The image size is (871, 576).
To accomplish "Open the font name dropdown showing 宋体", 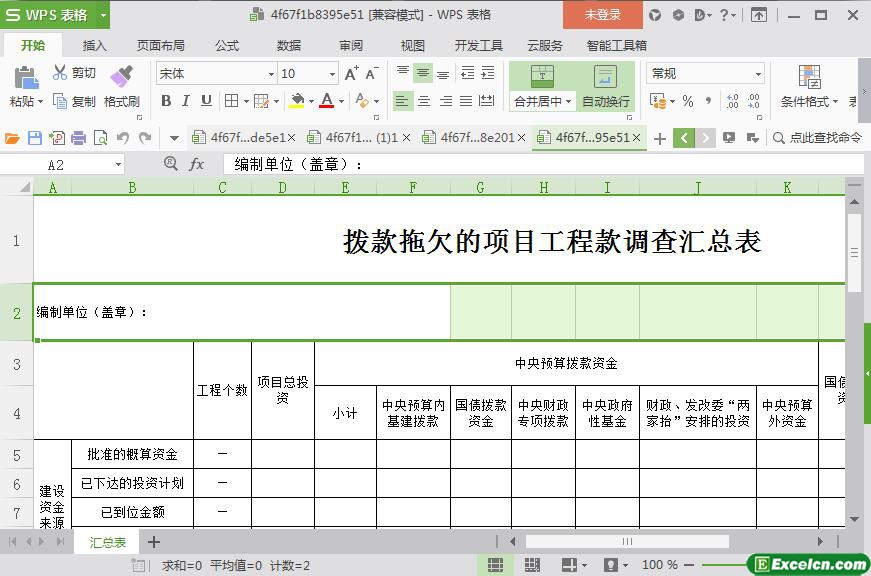I will (270, 74).
